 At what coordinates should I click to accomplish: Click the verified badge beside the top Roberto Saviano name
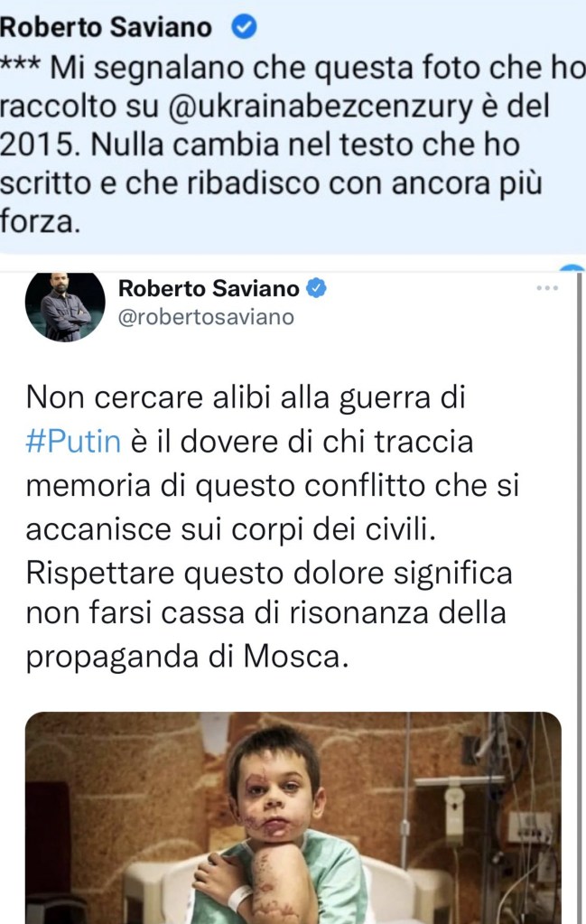tap(243, 27)
